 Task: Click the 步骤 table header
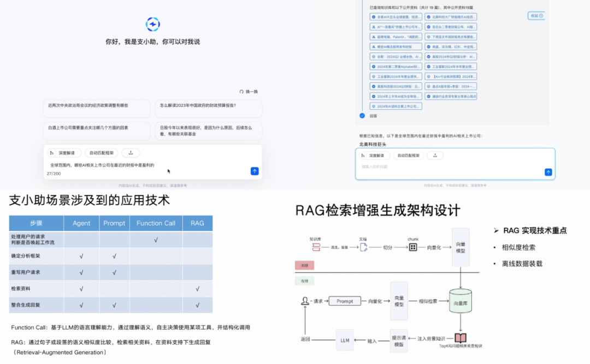coord(37,223)
